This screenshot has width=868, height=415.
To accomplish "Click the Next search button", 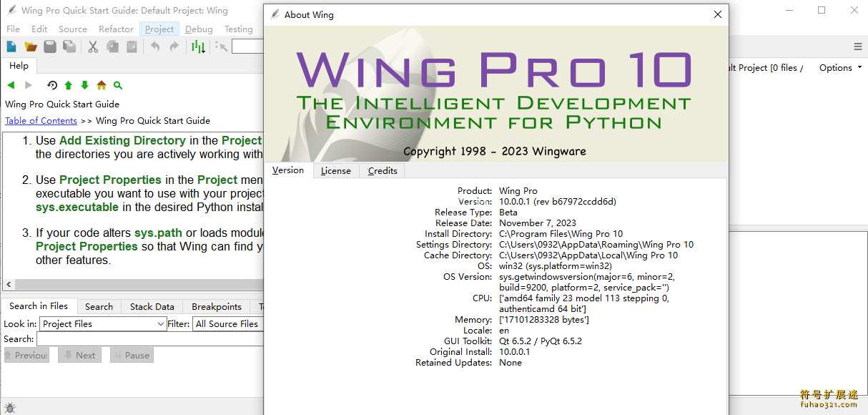I will (x=79, y=355).
